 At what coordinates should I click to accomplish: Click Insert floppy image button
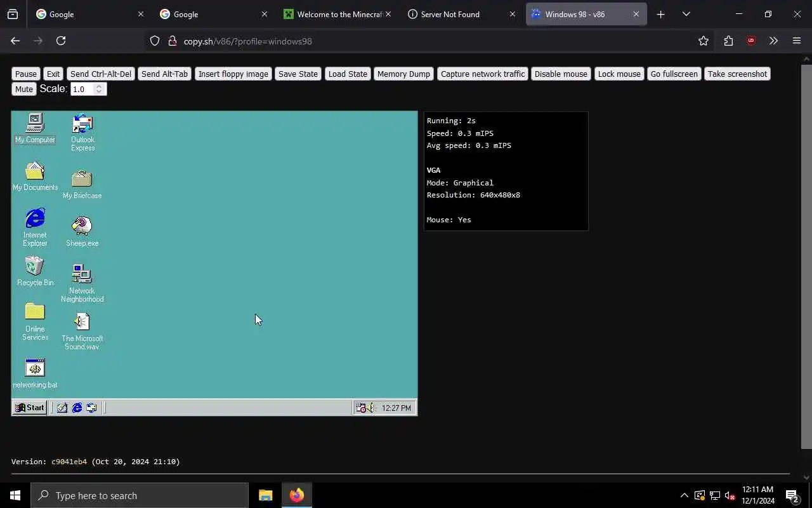click(233, 74)
